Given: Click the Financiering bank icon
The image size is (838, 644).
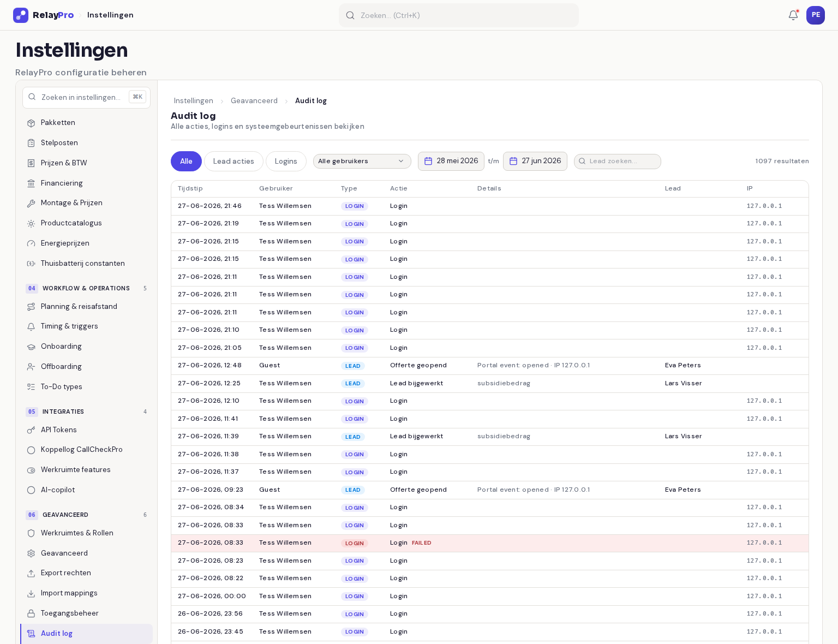Looking at the screenshot, I should click(31, 183).
